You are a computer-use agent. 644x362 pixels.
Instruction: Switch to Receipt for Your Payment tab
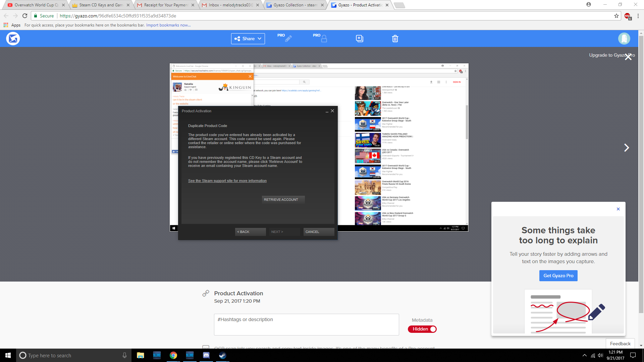(165, 5)
